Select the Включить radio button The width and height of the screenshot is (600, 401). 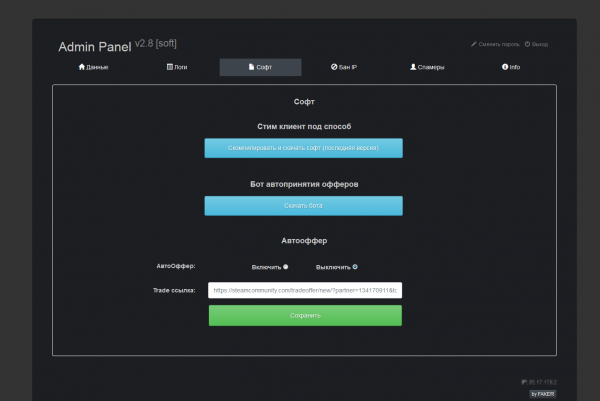pyautogui.click(x=286, y=266)
